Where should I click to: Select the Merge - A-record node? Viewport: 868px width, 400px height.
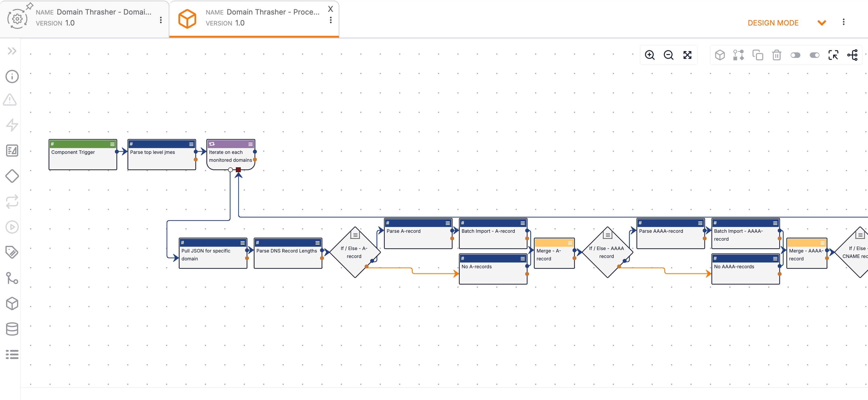[554, 253]
